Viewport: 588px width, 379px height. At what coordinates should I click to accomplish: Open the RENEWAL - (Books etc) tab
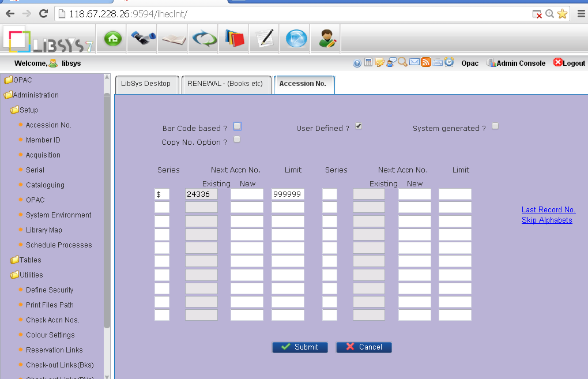[226, 84]
